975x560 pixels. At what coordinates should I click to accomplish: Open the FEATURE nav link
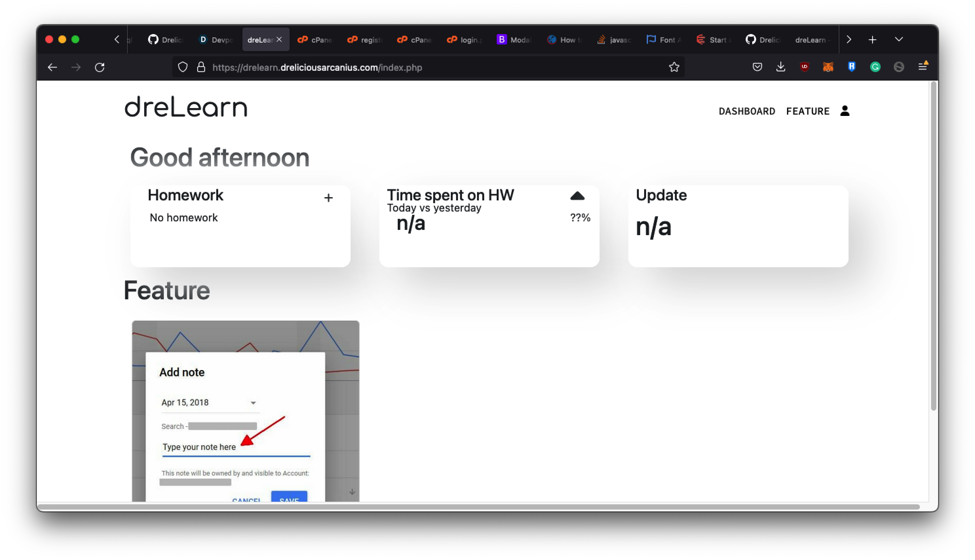pos(808,111)
